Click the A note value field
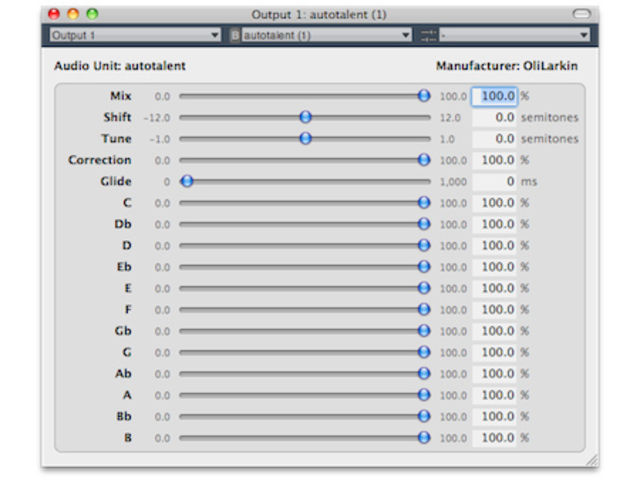Viewport: 640px width, 481px height. click(494, 395)
